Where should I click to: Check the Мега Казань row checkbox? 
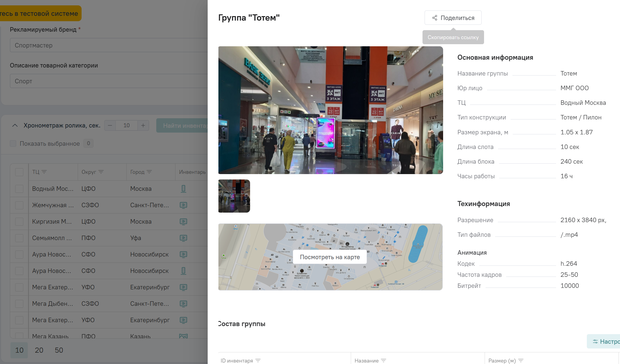(x=19, y=336)
